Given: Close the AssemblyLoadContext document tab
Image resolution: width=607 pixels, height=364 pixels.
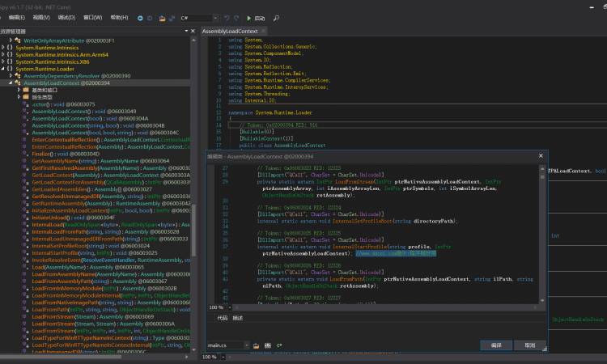Looking at the screenshot, I should (x=263, y=31).
